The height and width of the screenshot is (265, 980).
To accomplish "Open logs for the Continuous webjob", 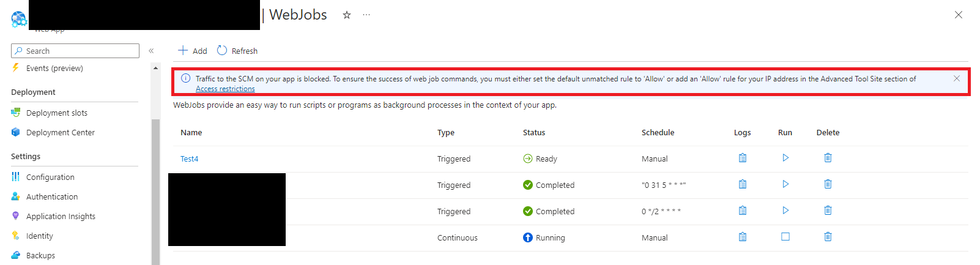I will click(742, 237).
